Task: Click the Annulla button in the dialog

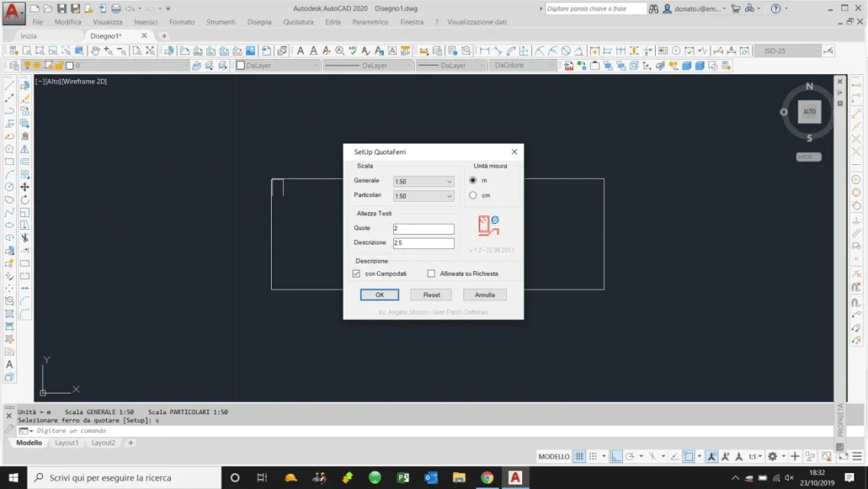Action: (485, 295)
